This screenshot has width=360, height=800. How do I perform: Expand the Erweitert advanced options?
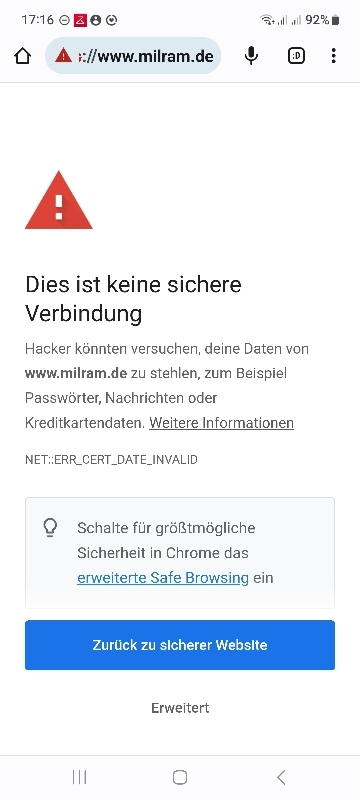[x=180, y=708]
